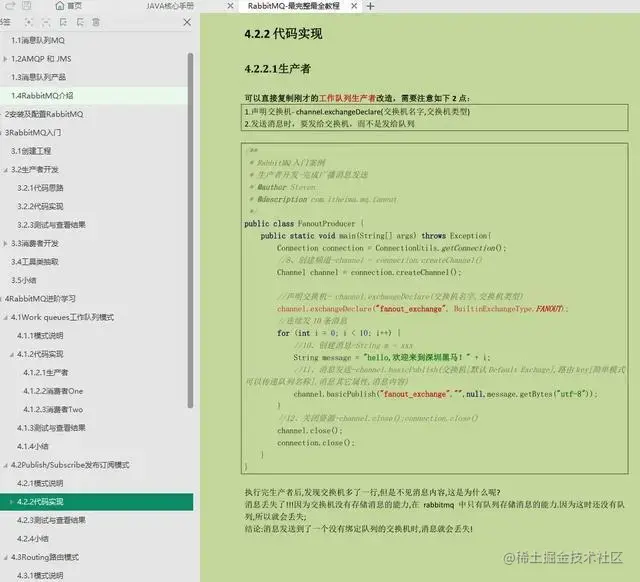Close the bookmark outline panel
Screen dimensions: 640x582
click(x=187, y=22)
